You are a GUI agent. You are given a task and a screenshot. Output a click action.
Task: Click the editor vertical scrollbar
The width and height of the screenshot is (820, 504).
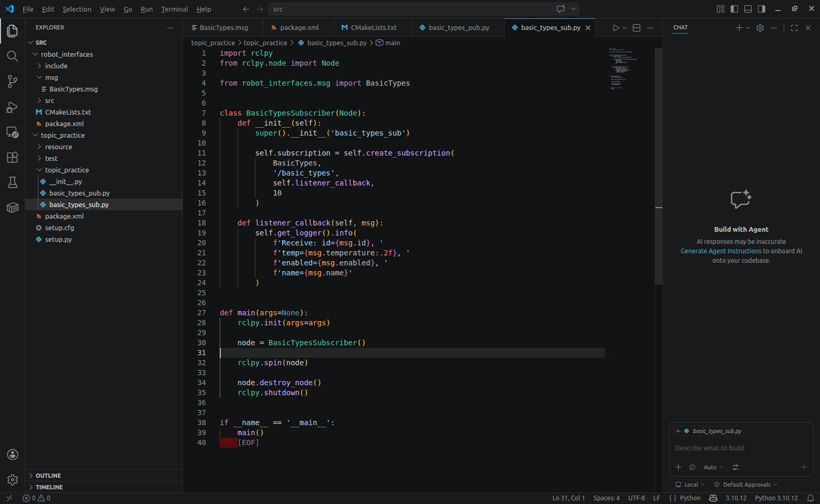[x=659, y=166]
